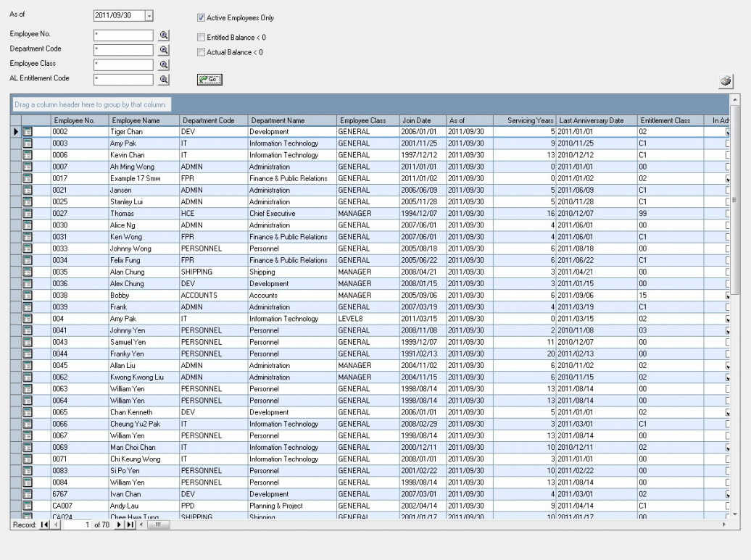Focus the AL Entitlement Code input field

(123, 80)
